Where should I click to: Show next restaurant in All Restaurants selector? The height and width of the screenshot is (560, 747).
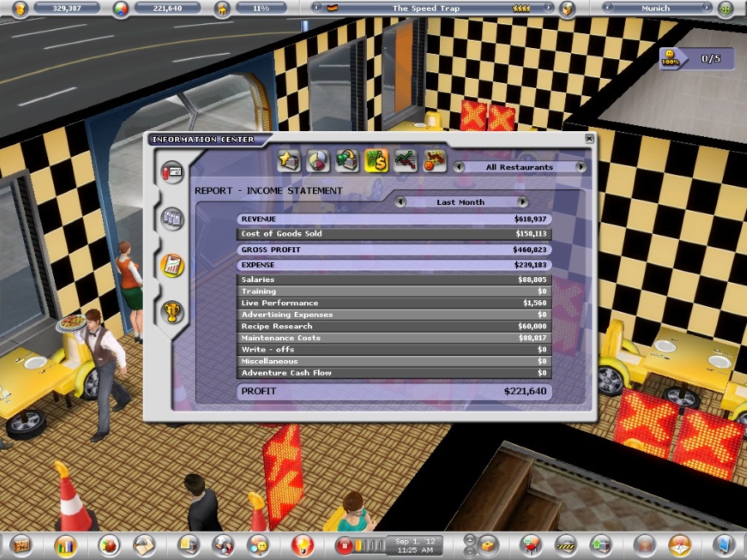[x=581, y=167]
